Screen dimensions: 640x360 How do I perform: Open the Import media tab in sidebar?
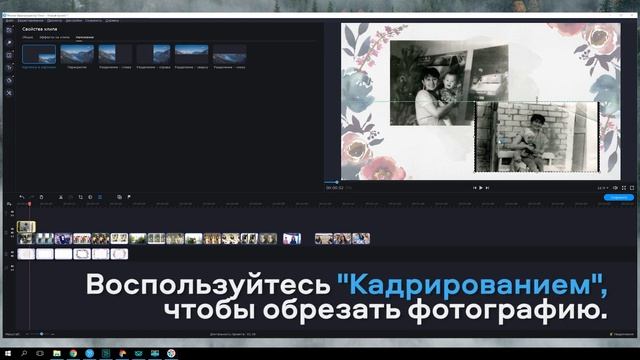click(x=9, y=30)
